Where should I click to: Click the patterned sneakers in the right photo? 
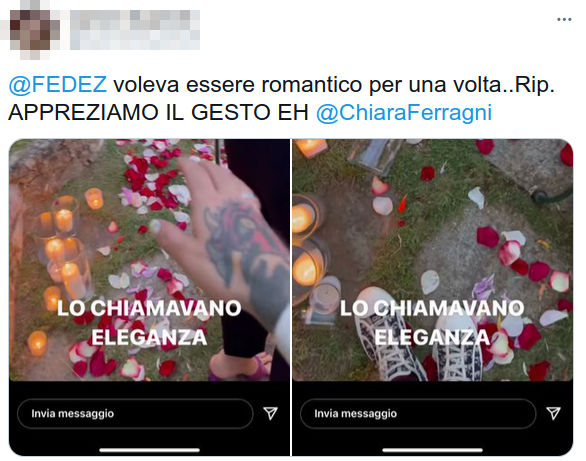(x=419, y=336)
